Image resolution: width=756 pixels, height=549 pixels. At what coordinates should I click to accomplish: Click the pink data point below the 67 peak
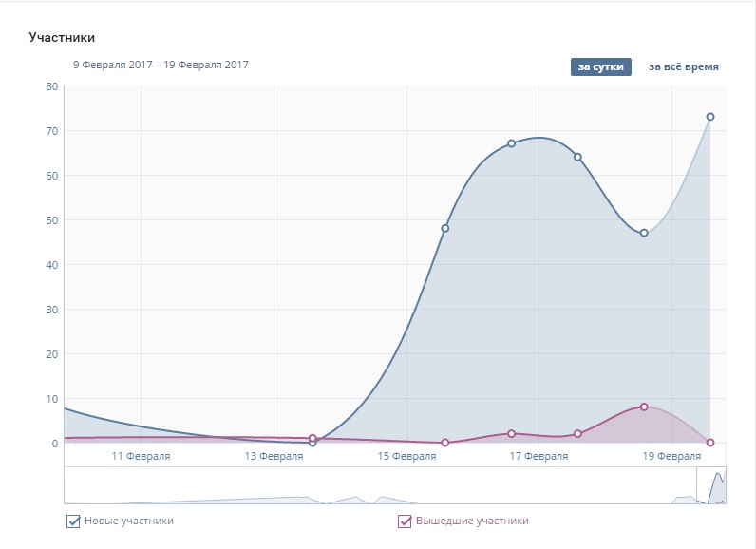coord(511,433)
